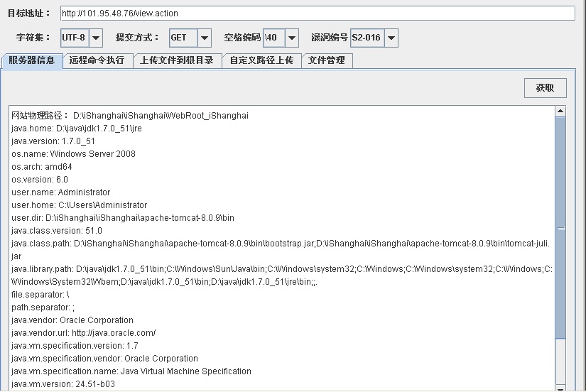Open the 远程命令执行 tab
Screen dimensions: 586x392
click(97, 60)
